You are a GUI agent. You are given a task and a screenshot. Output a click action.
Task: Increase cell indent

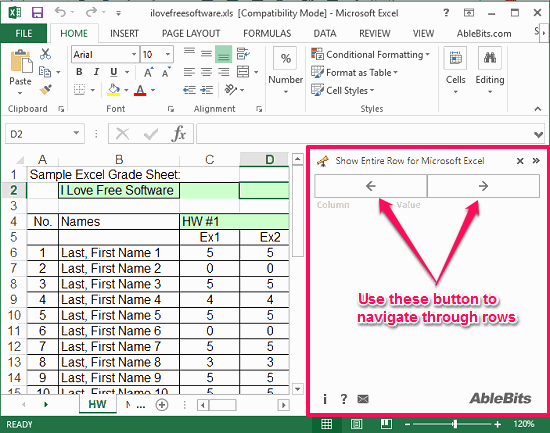pos(207,90)
